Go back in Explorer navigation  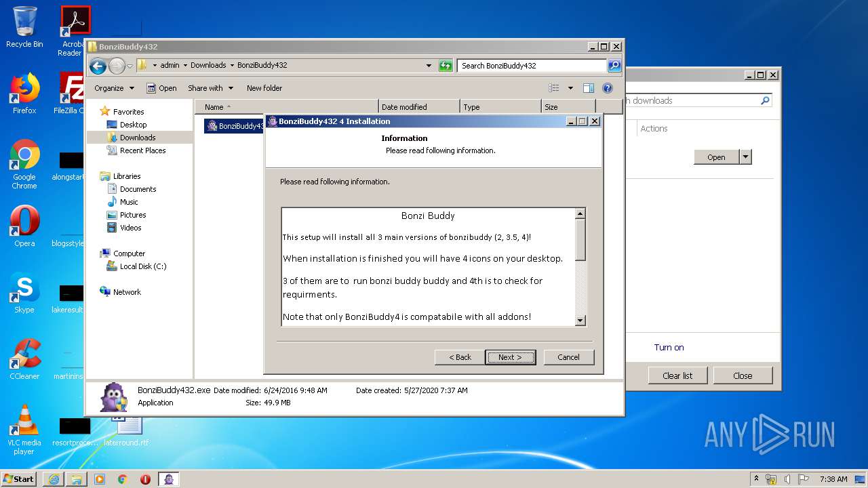[98, 66]
